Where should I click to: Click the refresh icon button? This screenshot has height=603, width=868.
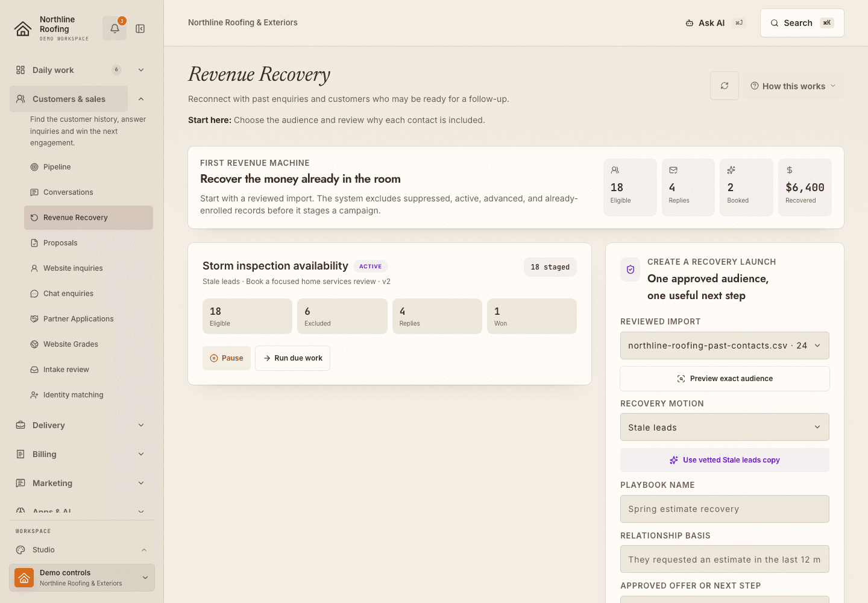coord(725,86)
